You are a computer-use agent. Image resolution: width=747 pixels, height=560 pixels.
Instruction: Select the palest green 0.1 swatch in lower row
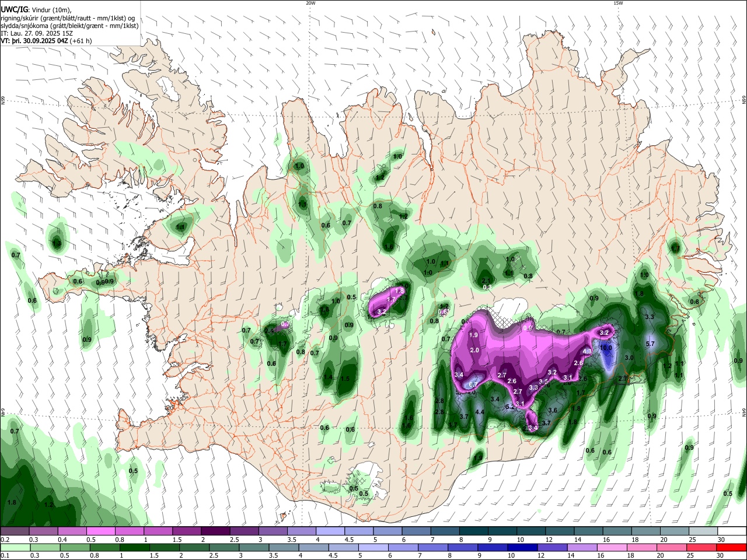click(15, 547)
